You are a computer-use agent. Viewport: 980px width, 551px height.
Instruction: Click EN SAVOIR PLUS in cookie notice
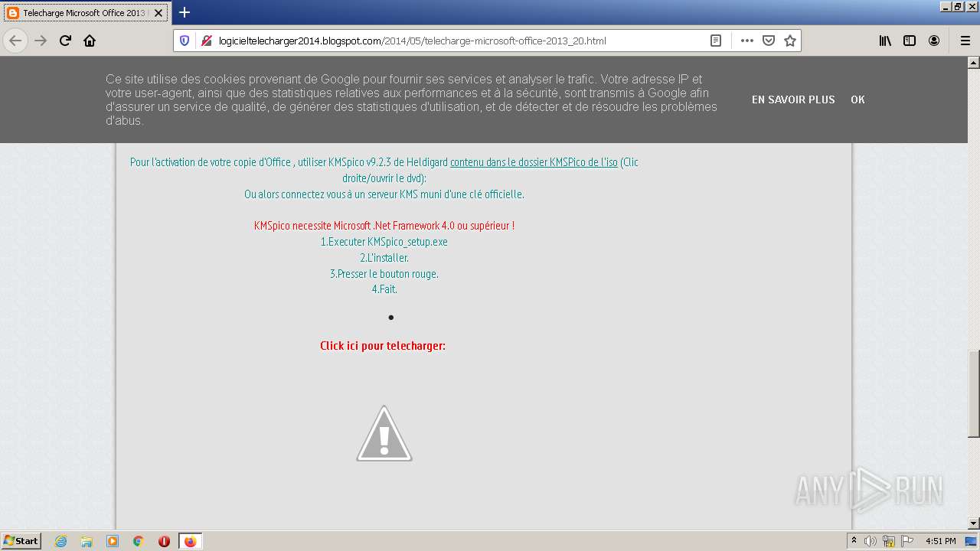(x=793, y=99)
